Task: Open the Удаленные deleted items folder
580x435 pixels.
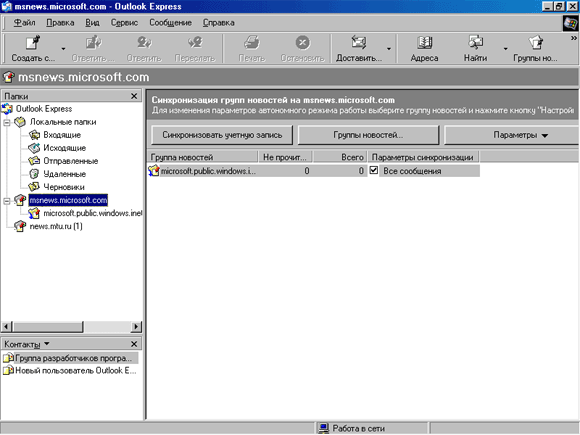Action: click(x=64, y=174)
